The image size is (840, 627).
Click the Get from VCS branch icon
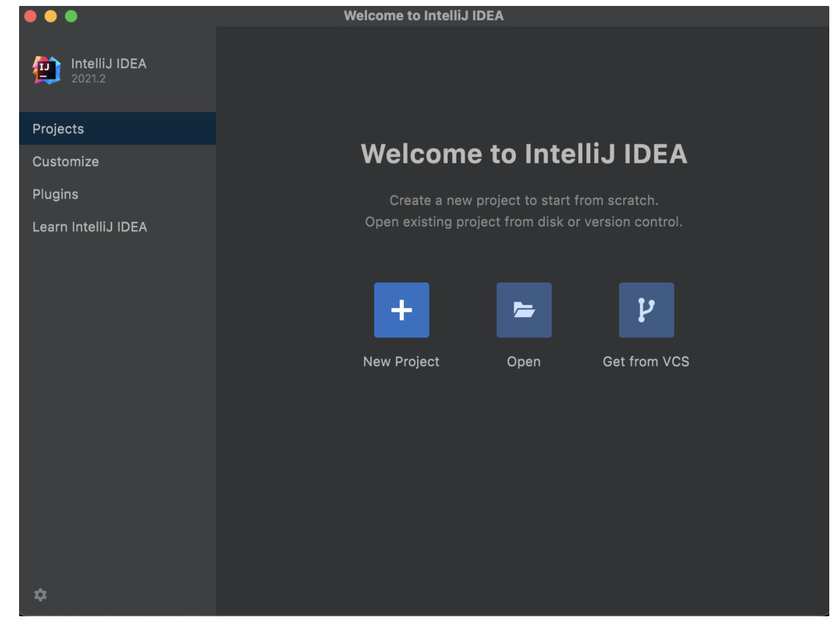pos(646,310)
